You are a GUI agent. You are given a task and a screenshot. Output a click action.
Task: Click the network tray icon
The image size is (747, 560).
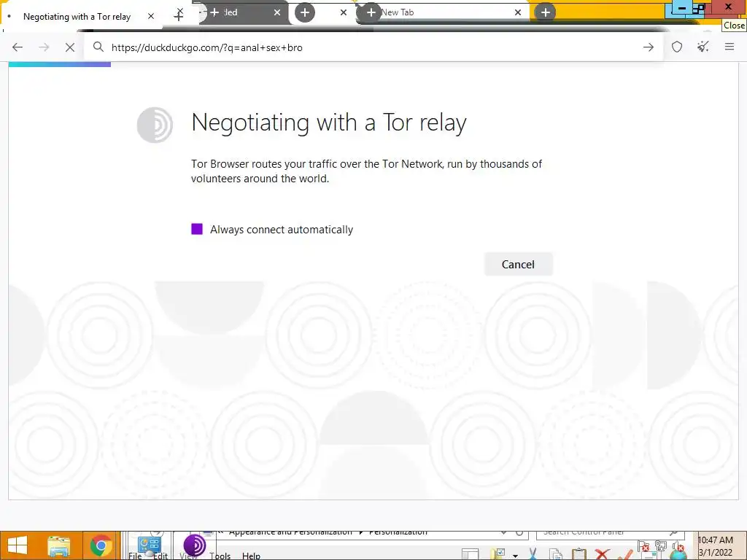[x=660, y=545]
